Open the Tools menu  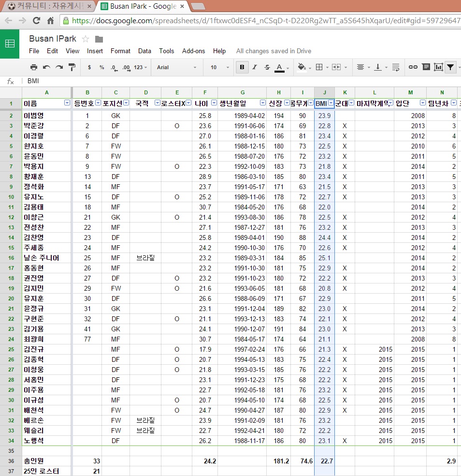[167, 51]
